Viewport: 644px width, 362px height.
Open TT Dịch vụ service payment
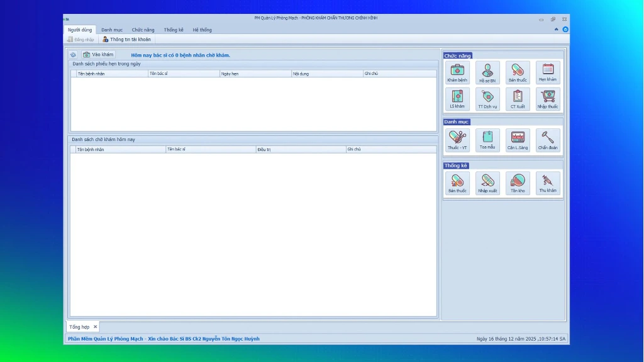coord(487,99)
